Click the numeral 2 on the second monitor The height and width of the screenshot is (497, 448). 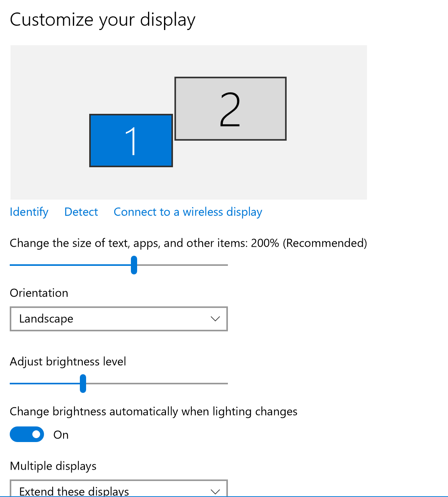point(230,110)
